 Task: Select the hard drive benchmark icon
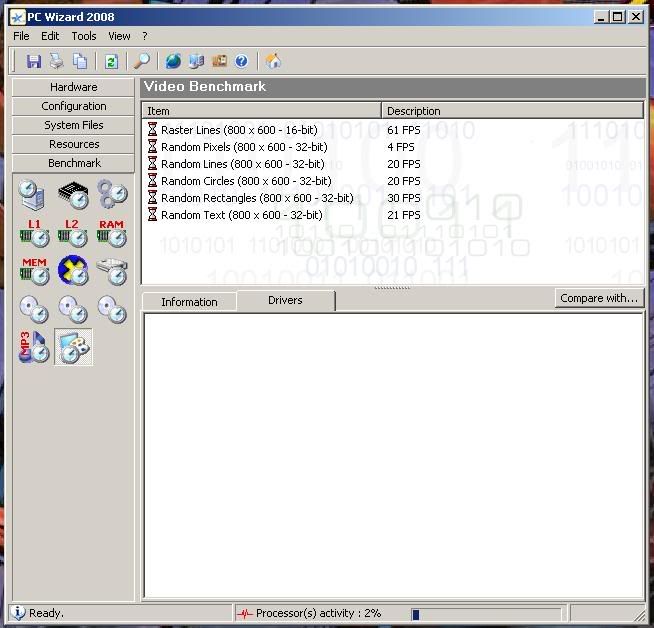pos(112,271)
